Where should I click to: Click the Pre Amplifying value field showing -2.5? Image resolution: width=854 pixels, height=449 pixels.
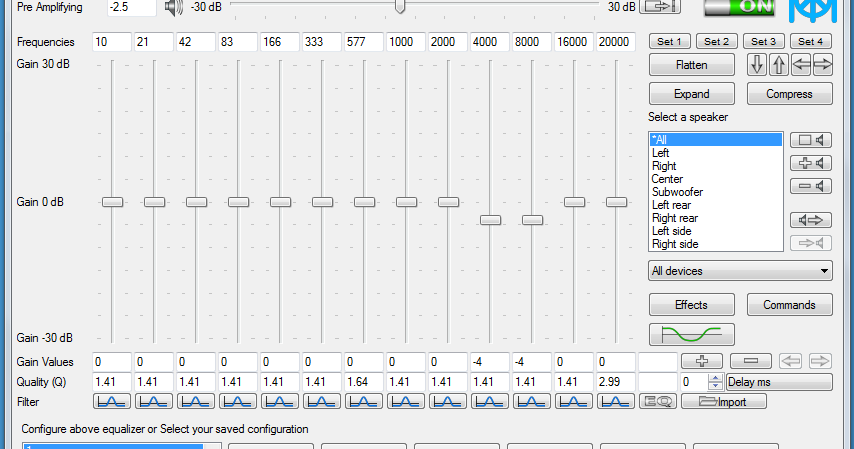(131, 8)
